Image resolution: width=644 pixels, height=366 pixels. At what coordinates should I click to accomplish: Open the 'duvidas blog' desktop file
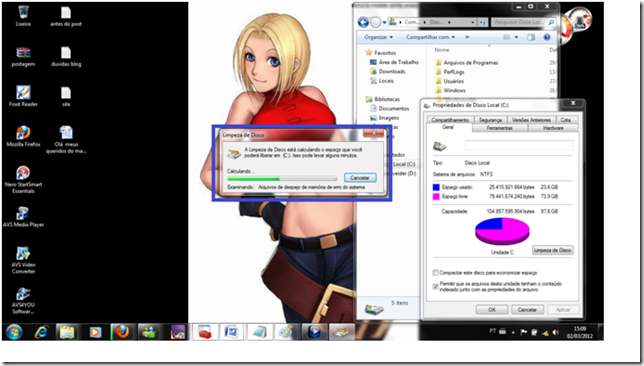point(66,56)
